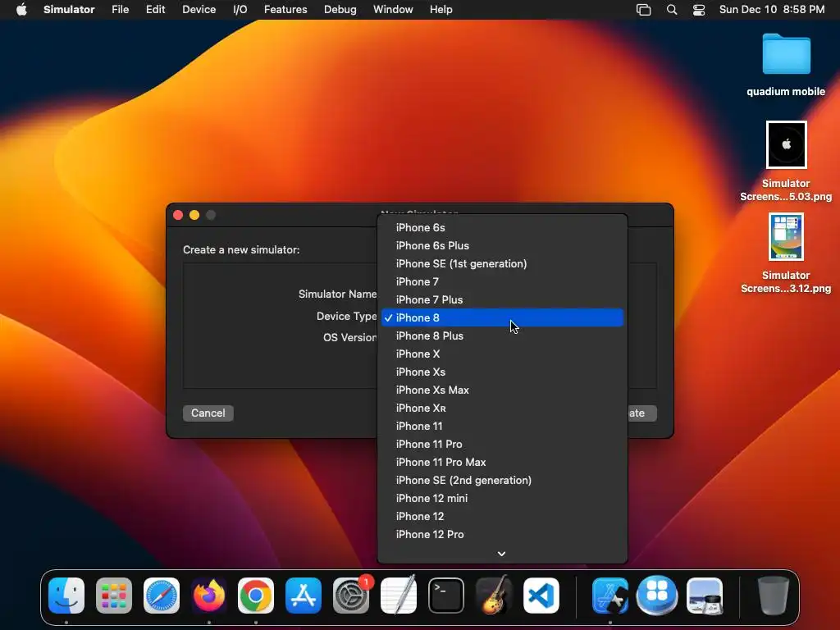The image size is (840, 630).
Task: Choose iPhone Xs device type
Action: 502,372
